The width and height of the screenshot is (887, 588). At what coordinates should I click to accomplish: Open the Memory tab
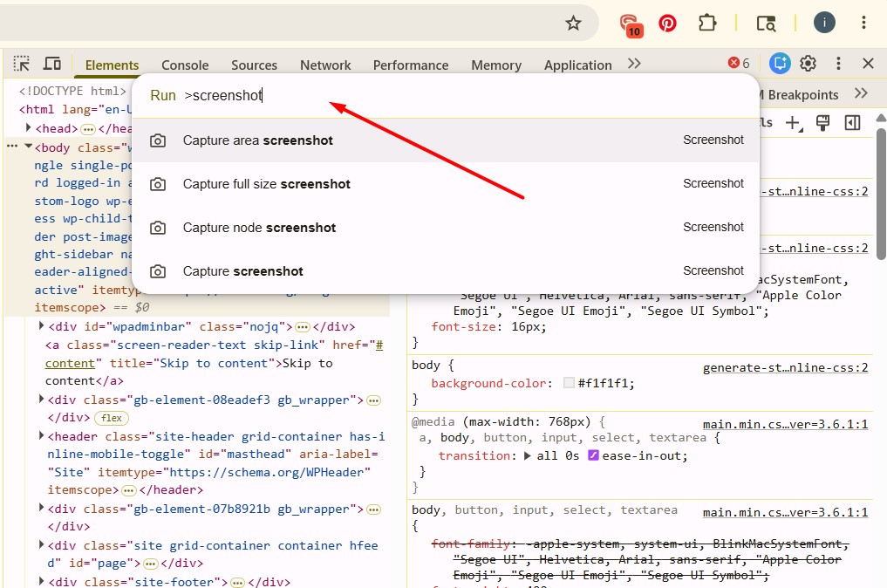(496, 65)
